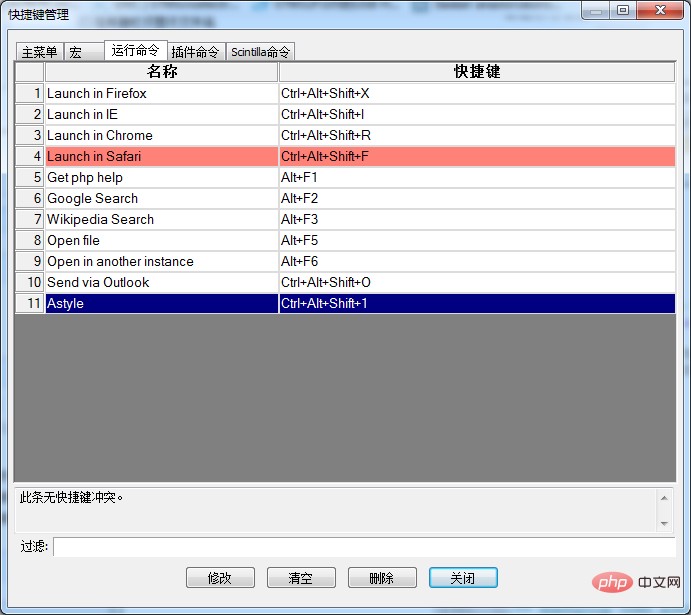Switch to the Scintilla命令 tab
The image size is (691, 615).
[260, 52]
